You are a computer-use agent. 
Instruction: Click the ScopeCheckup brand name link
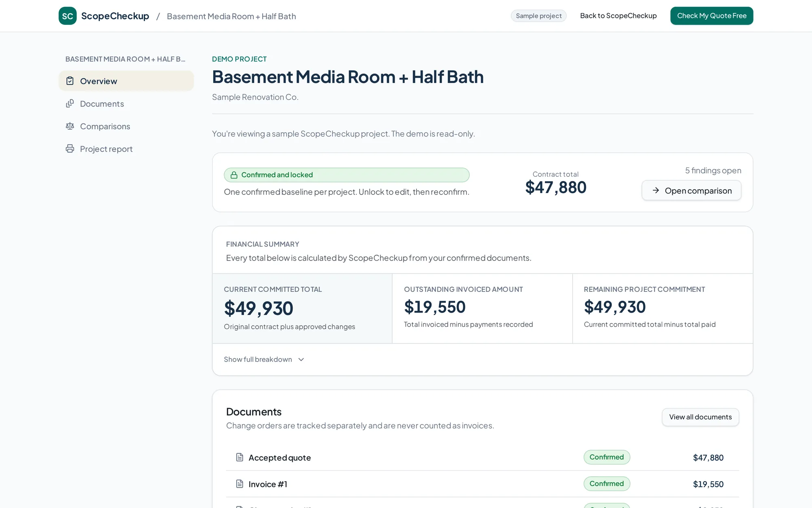[x=115, y=16]
